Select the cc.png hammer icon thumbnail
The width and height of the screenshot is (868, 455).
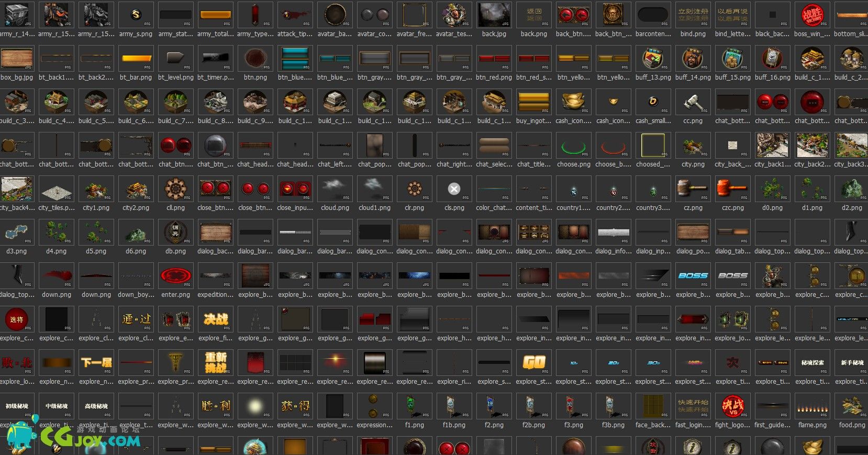point(693,102)
